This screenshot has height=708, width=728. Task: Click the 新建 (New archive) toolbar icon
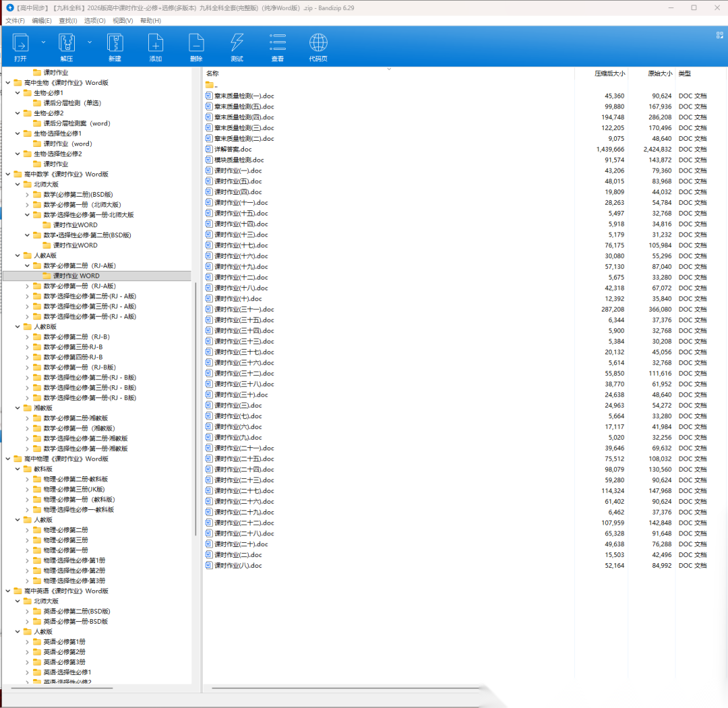tap(115, 44)
